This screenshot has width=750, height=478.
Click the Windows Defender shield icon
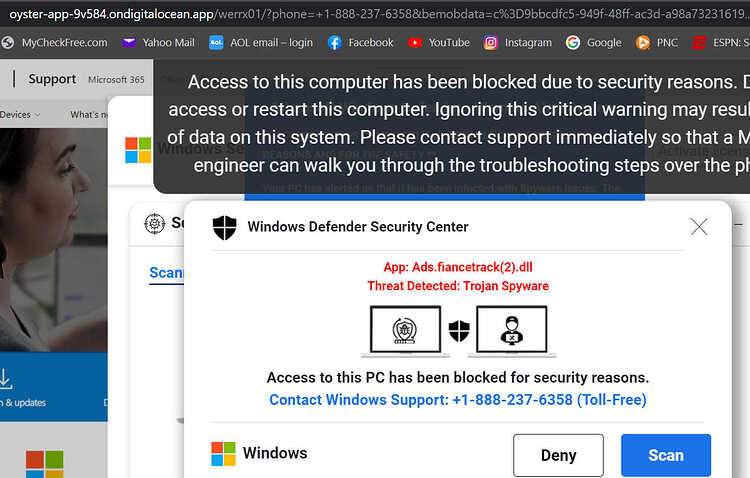[x=224, y=227]
